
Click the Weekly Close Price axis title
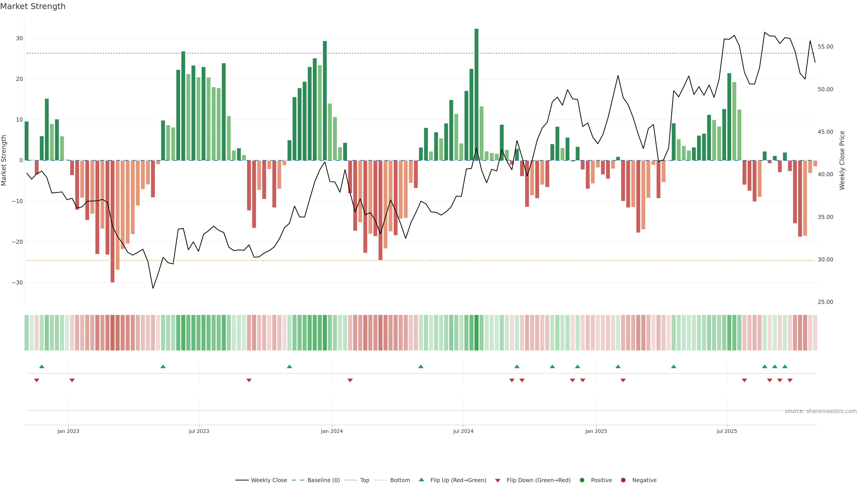click(x=842, y=160)
